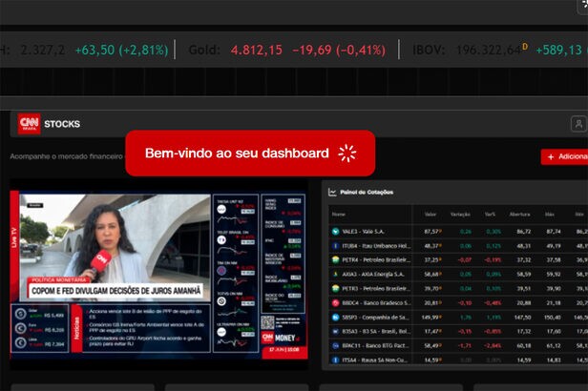Click the BPAC11 variation -1,71
Image resolution: width=588 pixels, height=391 pixels.
(465, 345)
